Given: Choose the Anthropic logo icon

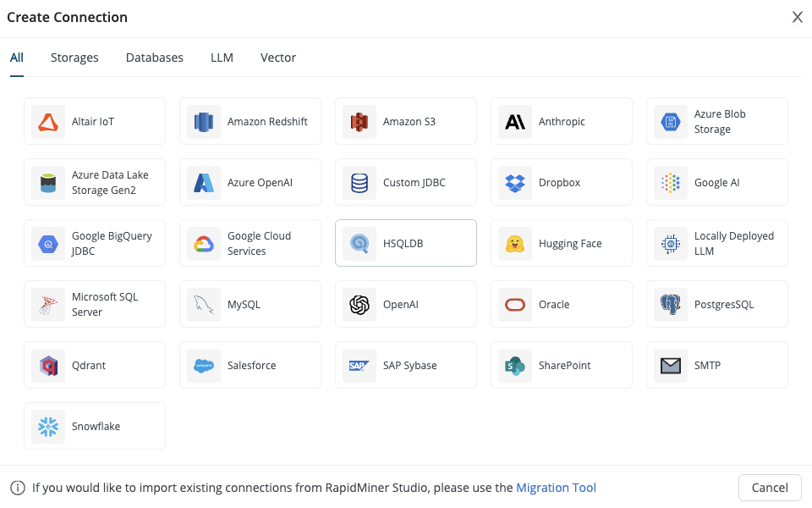Looking at the screenshot, I should pos(515,122).
